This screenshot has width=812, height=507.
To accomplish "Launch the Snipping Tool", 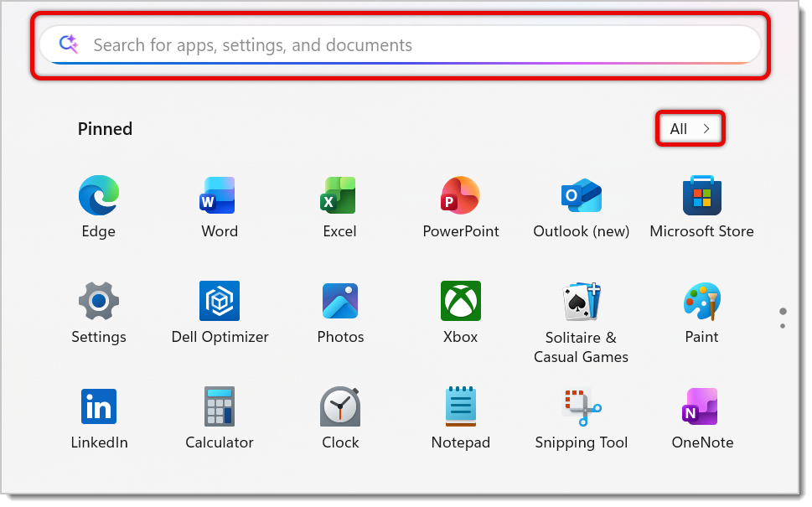I will tap(581, 418).
